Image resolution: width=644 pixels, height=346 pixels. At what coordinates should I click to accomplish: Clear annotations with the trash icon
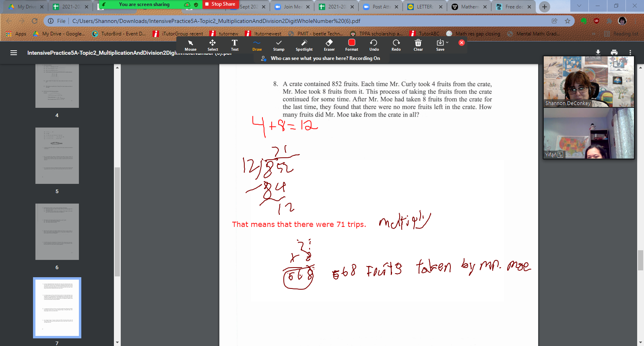click(x=418, y=45)
